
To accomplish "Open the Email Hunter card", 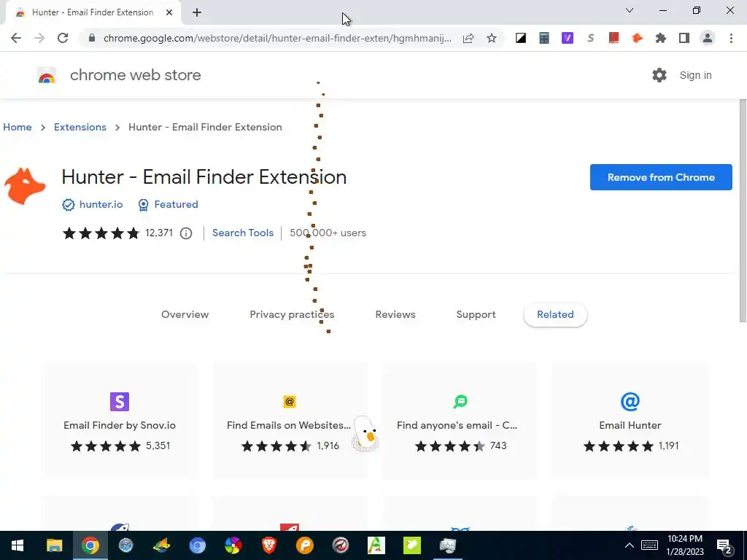I will coord(630,420).
